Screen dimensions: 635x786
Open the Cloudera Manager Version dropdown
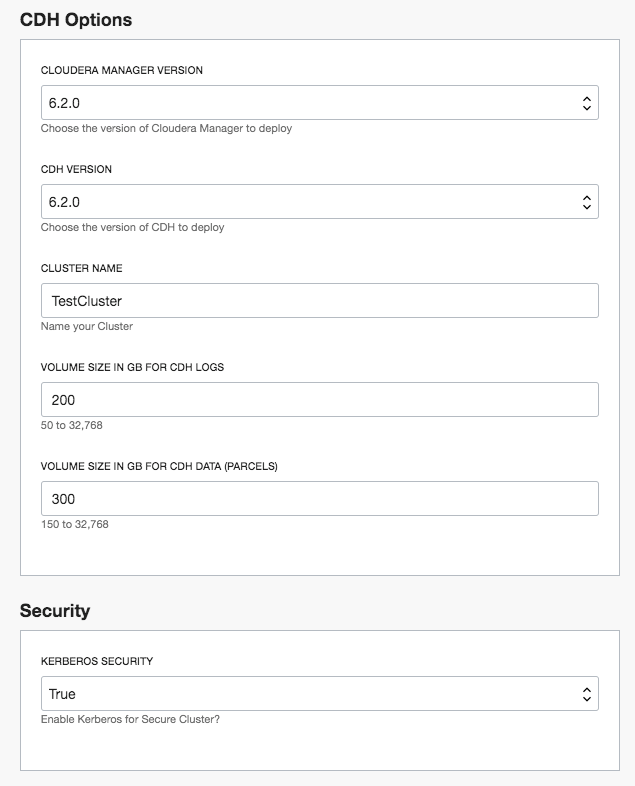[319, 103]
